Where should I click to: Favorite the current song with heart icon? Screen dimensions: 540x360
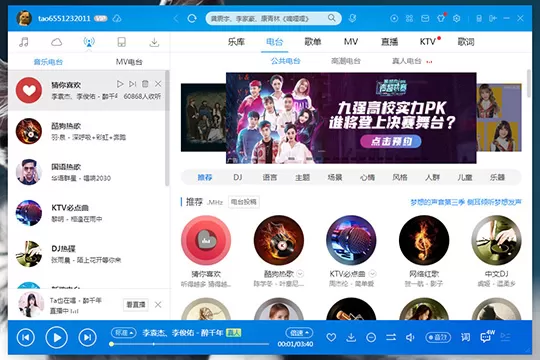331,337
